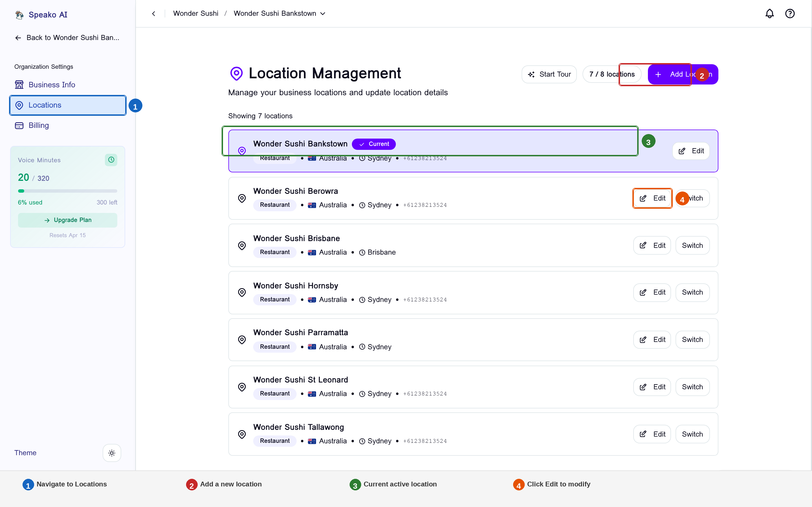Click the Billing credit card icon
This screenshot has height=507, width=812.
pyautogui.click(x=19, y=125)
